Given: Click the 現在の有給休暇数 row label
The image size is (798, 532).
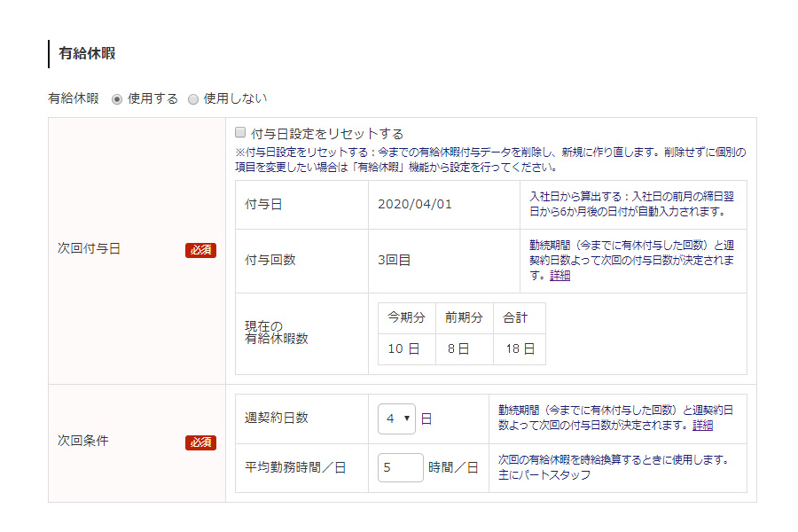Looking at the screenshot, I should 277,332.
